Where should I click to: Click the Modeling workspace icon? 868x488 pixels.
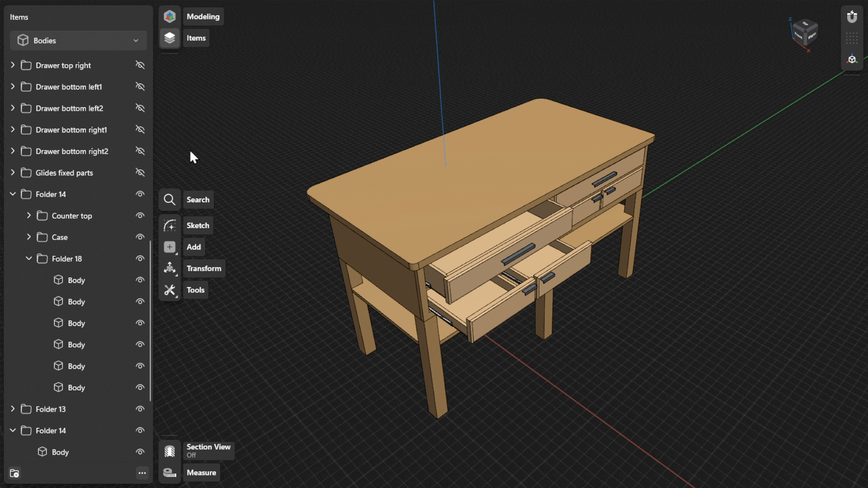(170, 17)
